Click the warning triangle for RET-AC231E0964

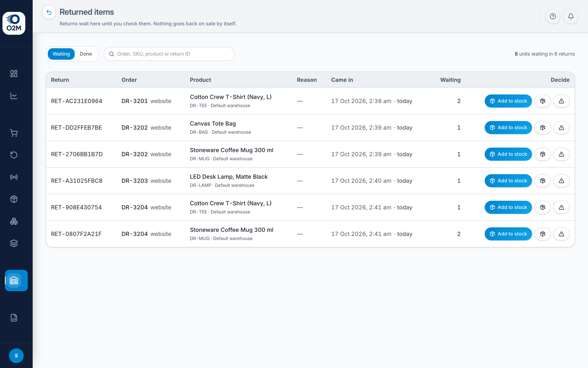click(x=561, y=101)
